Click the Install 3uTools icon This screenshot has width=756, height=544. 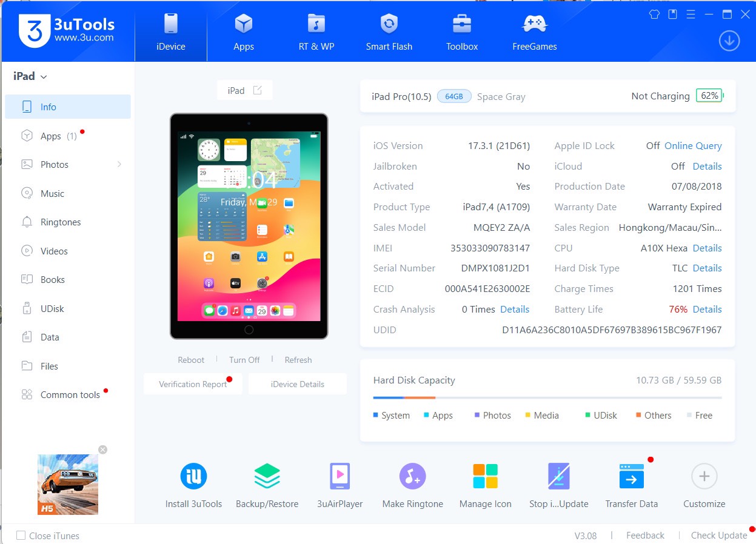(193, 477)
